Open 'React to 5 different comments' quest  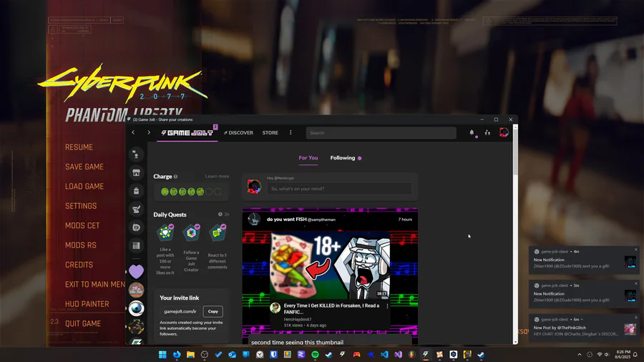point(218,247)
